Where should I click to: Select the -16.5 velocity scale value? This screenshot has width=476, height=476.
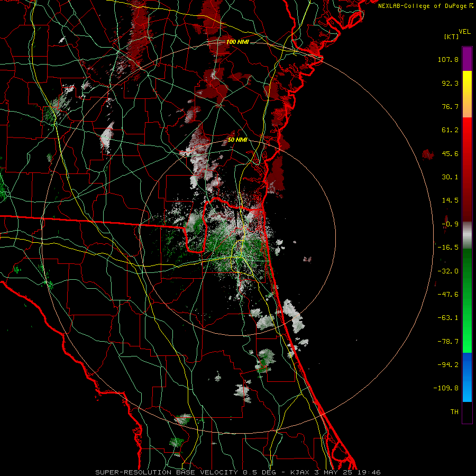[x=448, y=248]
